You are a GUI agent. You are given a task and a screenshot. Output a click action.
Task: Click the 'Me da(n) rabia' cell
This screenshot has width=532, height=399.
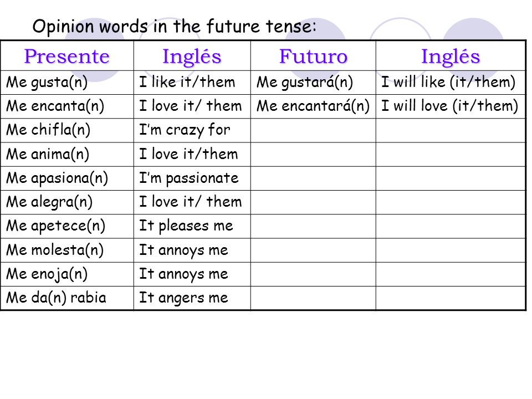tap(67, 298)
